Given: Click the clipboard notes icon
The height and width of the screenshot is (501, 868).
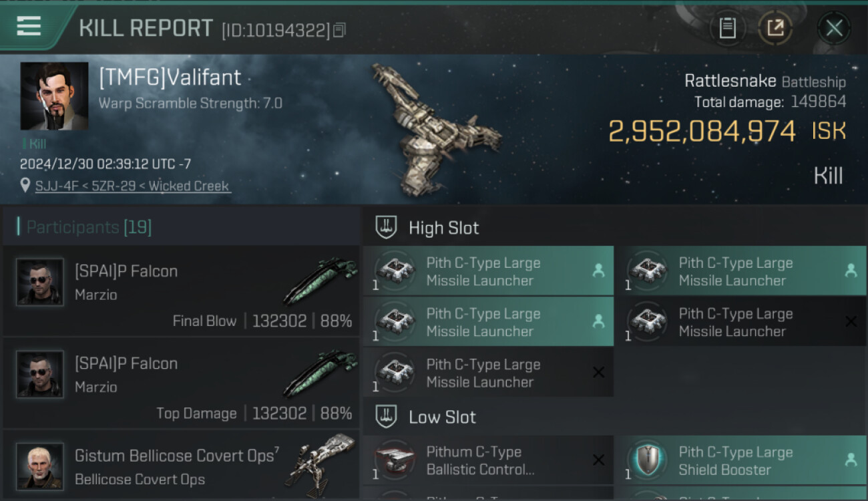Looking at the screenshot, I should coord(727,28).
